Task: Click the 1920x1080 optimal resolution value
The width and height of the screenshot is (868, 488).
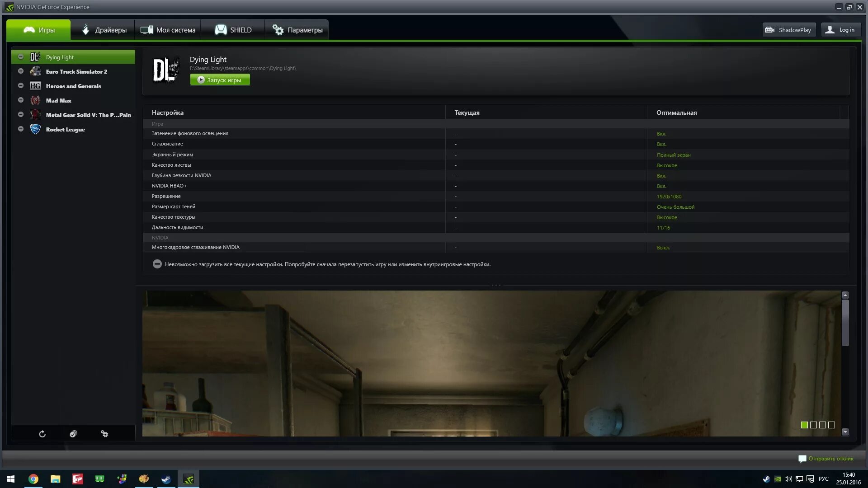Action: (x=669, y=197)
